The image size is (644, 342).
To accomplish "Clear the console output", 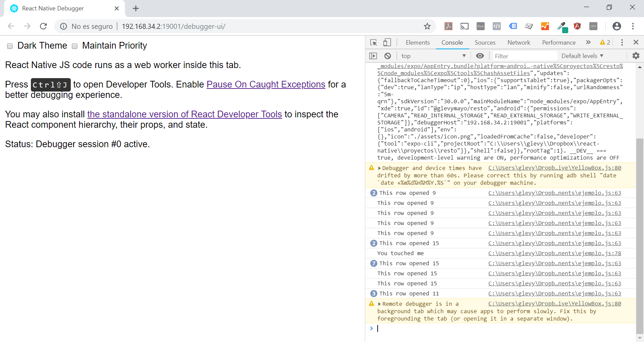I will pyautogui.click(x=388, y=56).
